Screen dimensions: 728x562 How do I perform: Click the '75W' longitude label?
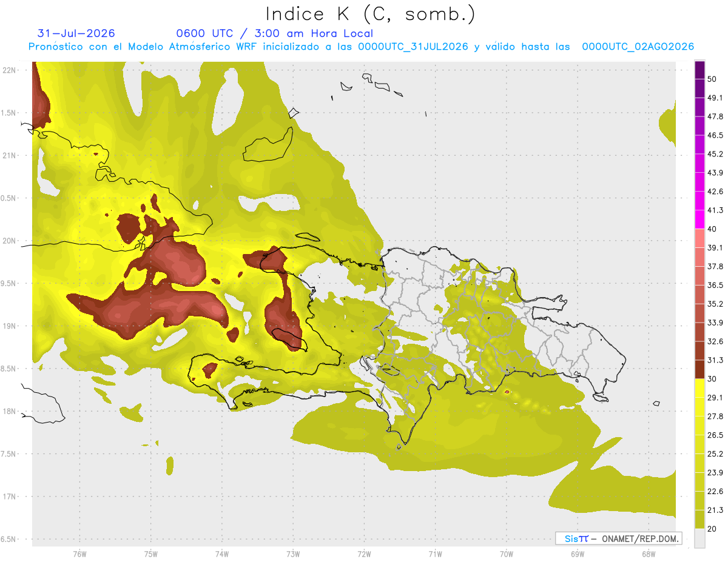(x=151, y=554)
